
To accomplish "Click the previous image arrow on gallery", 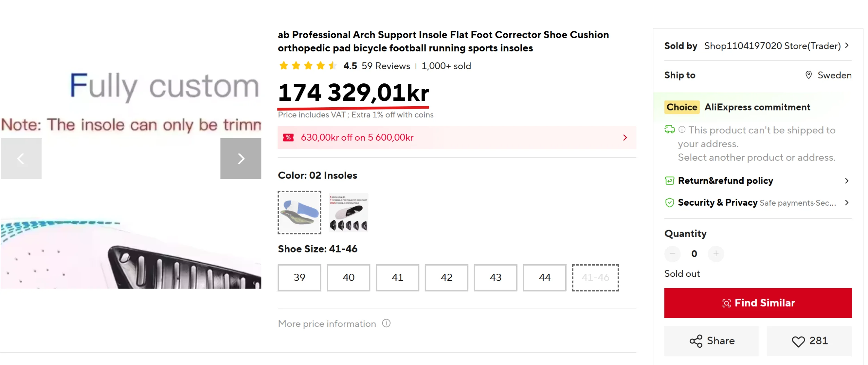I will tap(21, 159).
